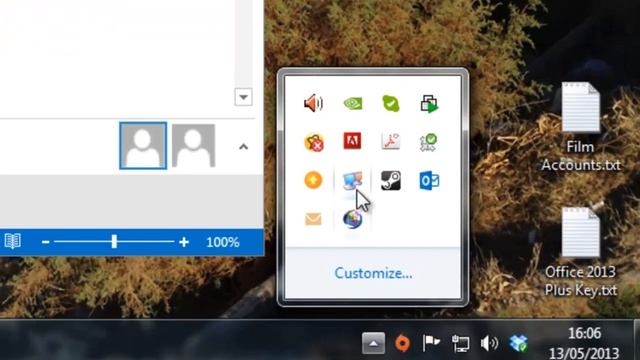
Task: Click Show Desktop strip at taskbar edge
Action: coord(637,340)
